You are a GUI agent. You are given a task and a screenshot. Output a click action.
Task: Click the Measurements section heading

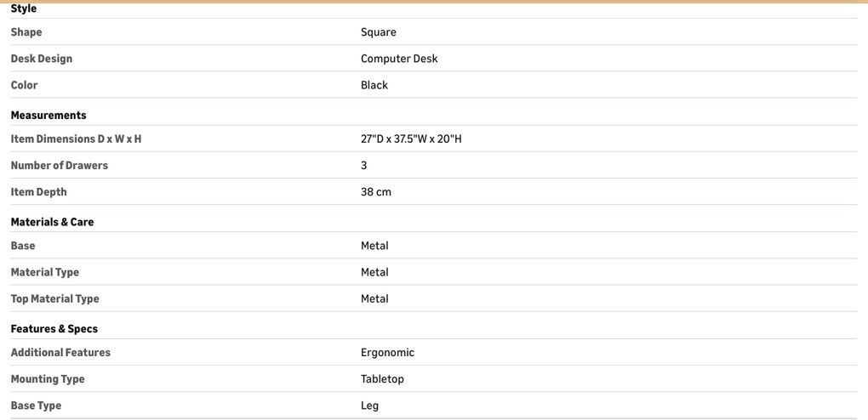point(49,115)
